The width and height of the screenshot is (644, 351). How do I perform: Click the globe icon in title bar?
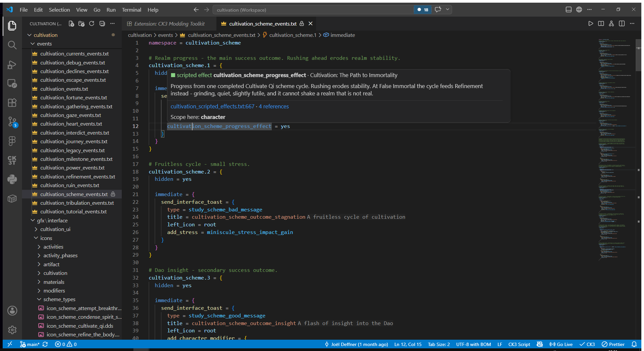579,10
